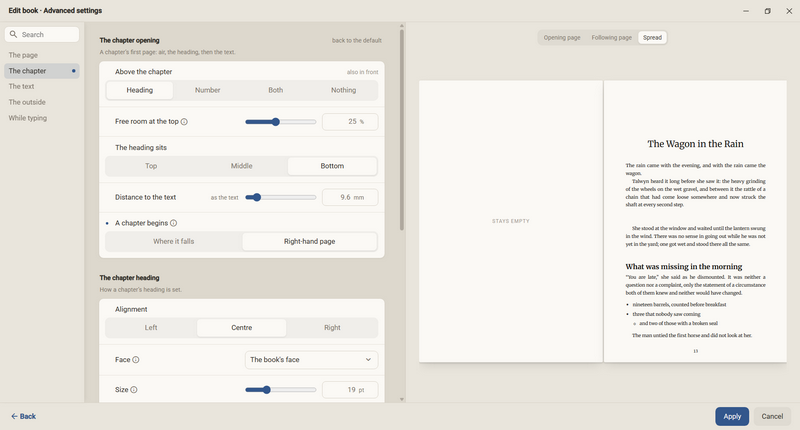Click Cancel button
Screen dimensions: 800x430
[772, 416]
